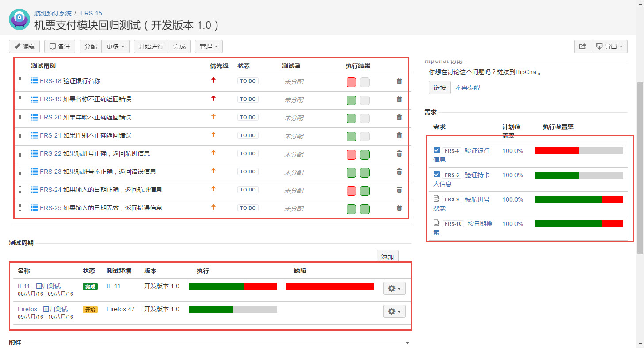Open the 导出 export dropdown

[x=609, y=46]
